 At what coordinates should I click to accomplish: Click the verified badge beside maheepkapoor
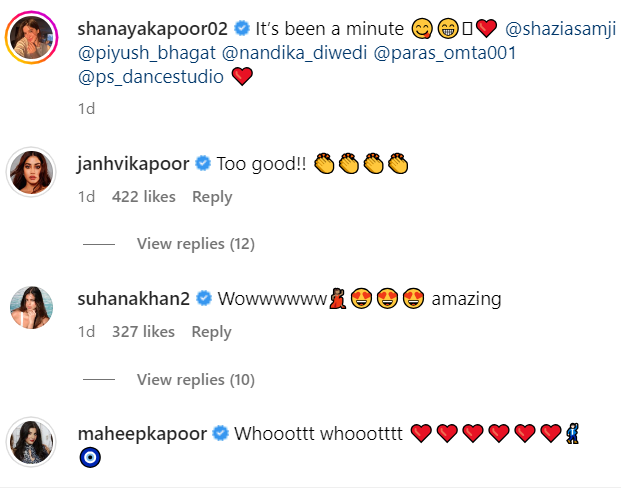pos(221,433)
